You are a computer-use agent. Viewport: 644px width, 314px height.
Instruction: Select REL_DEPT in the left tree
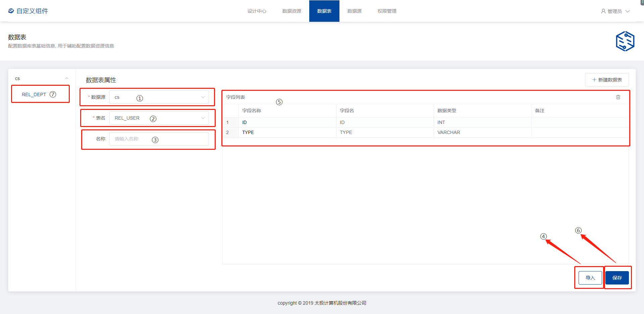(x=34, y=95)
